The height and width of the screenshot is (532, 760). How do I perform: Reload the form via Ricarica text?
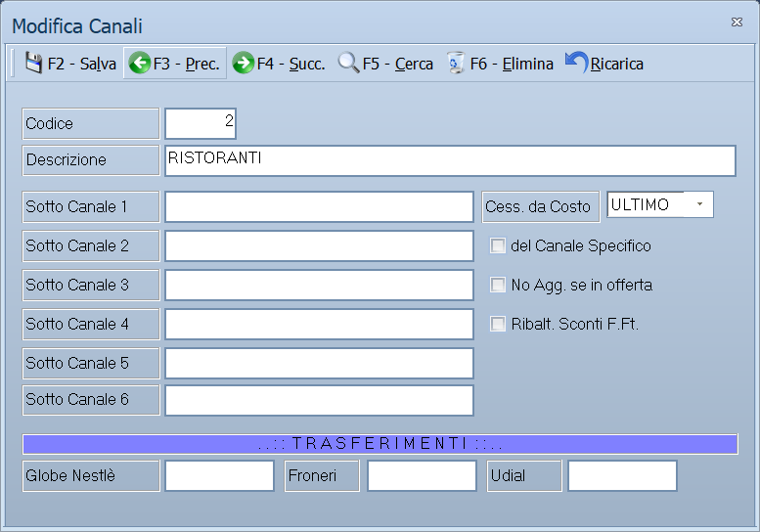coord(616,64)
